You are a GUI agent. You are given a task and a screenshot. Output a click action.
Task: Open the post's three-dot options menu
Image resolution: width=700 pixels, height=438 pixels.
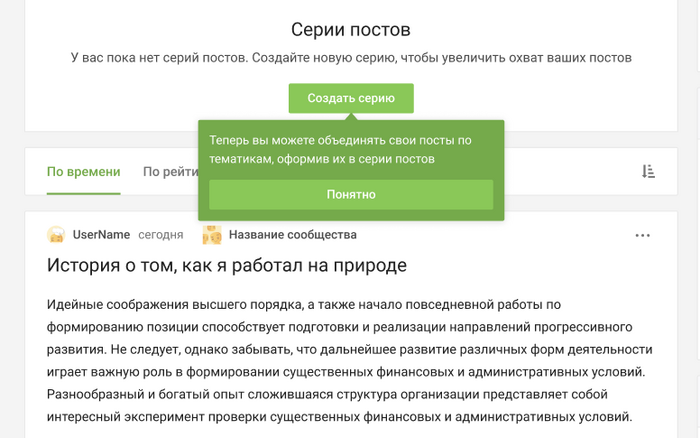tap(643, 235)
